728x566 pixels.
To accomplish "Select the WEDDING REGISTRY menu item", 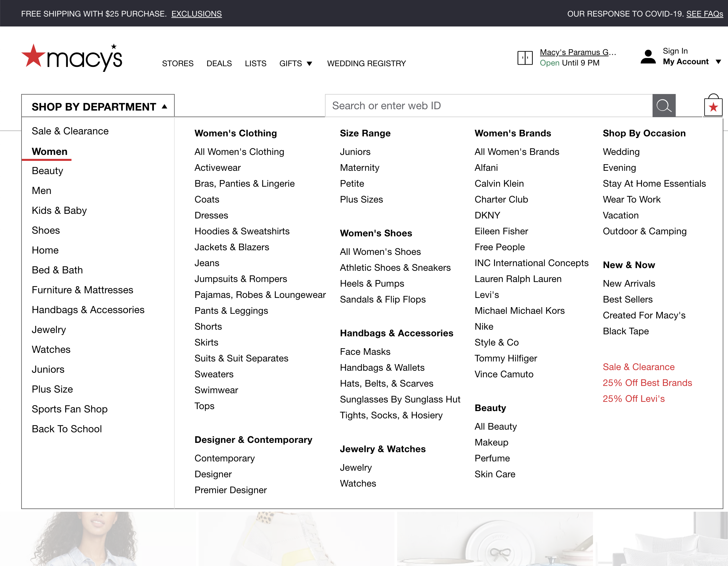I will point(366,63).
